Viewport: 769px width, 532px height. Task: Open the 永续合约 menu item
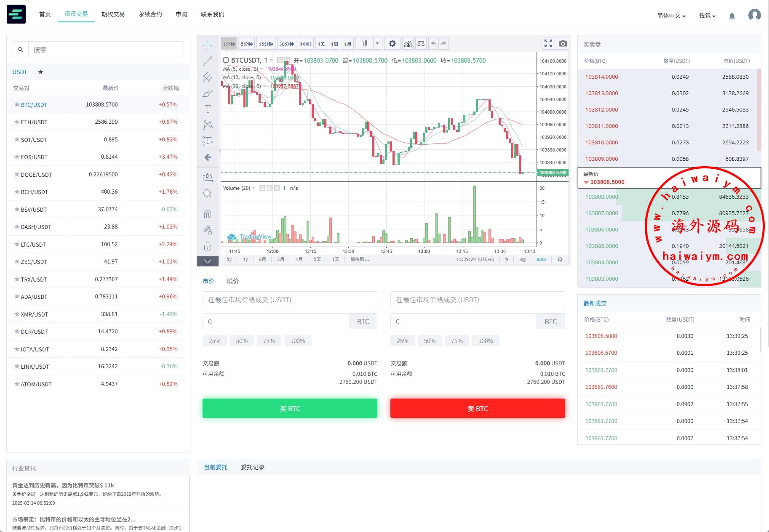[150, 14]
